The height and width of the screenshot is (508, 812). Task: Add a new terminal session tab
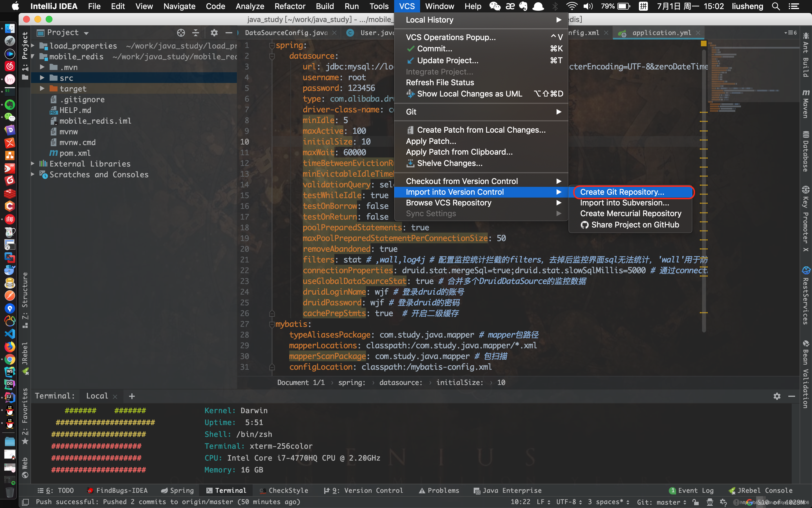coord(132,396)
